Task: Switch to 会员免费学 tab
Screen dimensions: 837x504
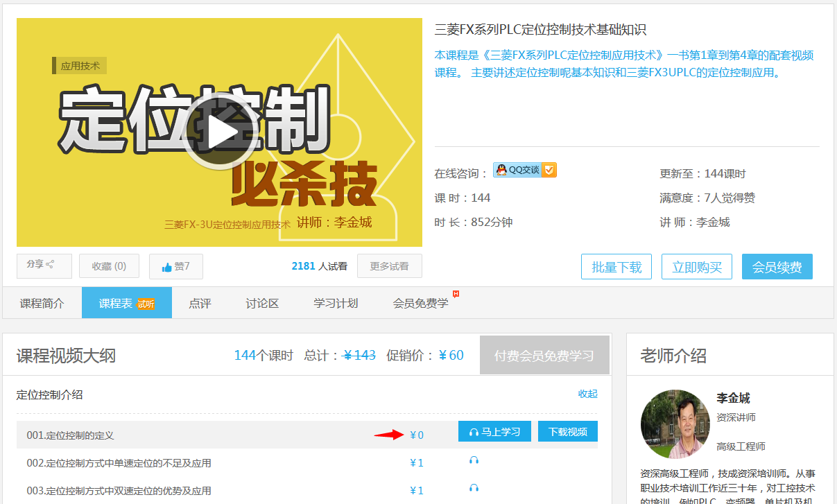Action: tap(421, 303)
